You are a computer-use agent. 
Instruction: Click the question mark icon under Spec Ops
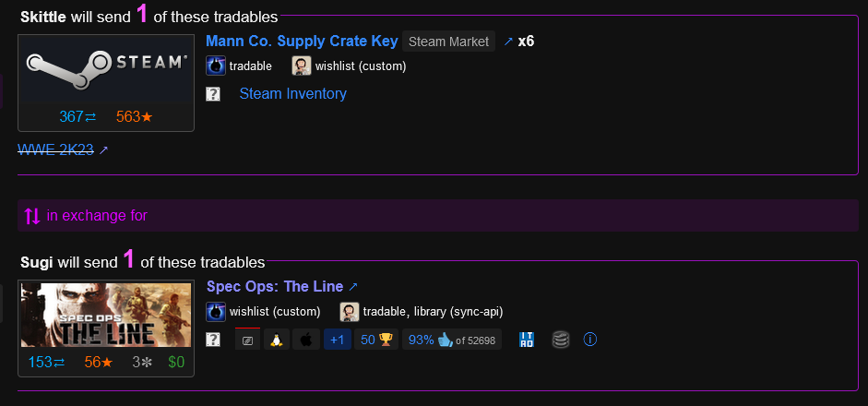pos(212,340)
